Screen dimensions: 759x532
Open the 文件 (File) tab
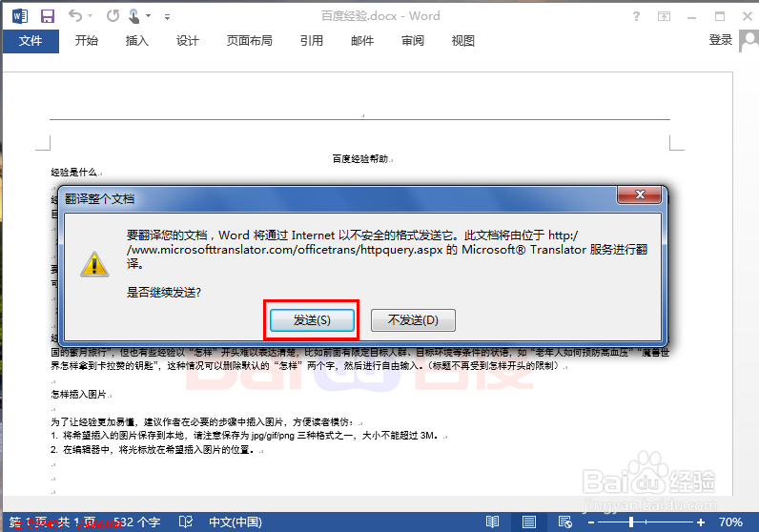click(31, 41)
